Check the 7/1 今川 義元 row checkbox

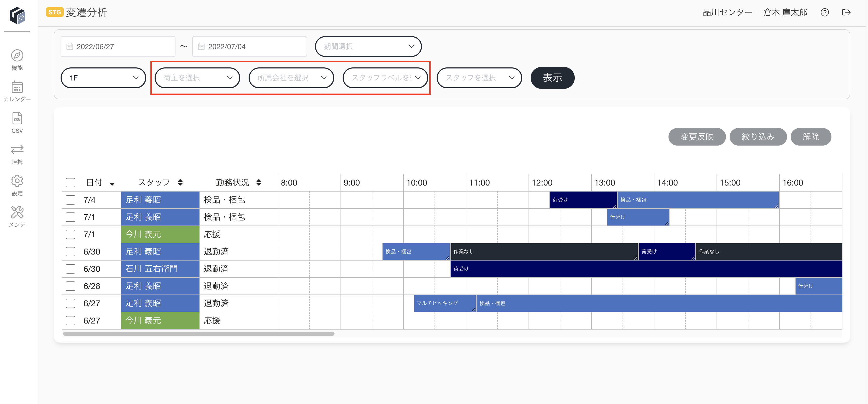[x=71, y=234]
